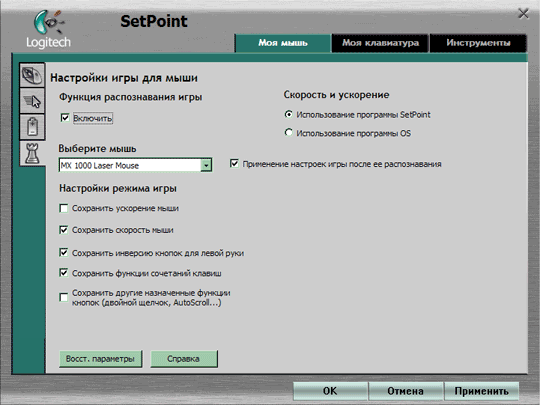Select Использование программы OS radio button
The width and height of the screenshot is (540, 405).
tap(289, 133)
